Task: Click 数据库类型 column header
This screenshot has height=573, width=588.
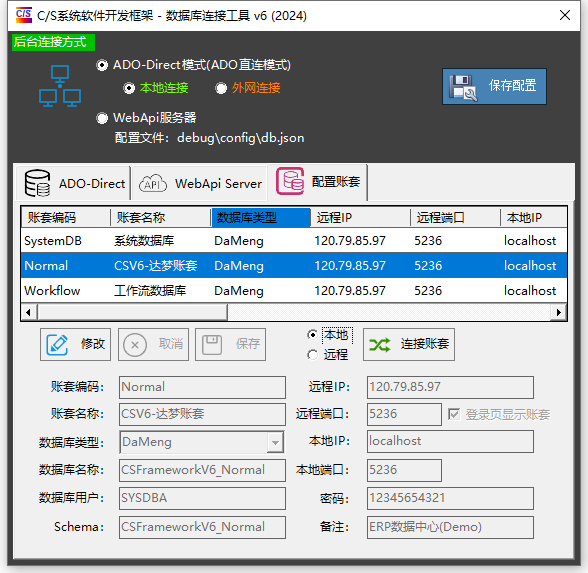Action: click(x=261, y=218)
